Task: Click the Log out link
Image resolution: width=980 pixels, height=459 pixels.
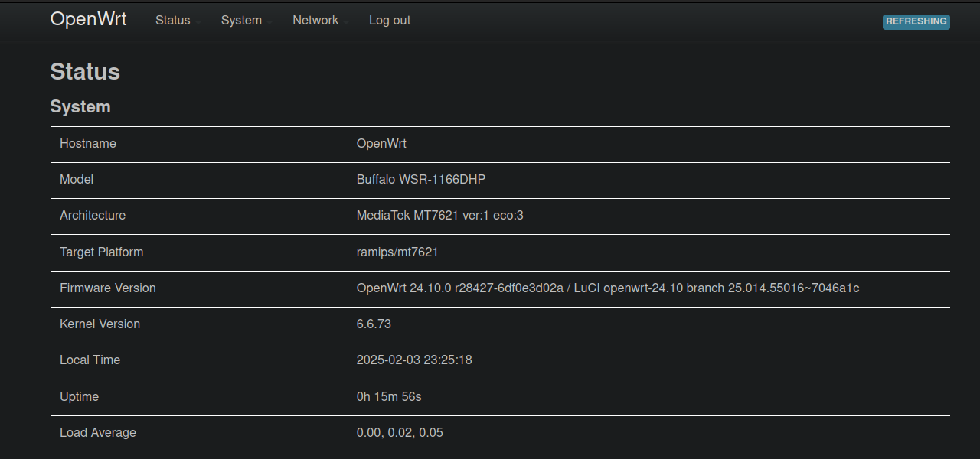Action: (x=389, y=21)
